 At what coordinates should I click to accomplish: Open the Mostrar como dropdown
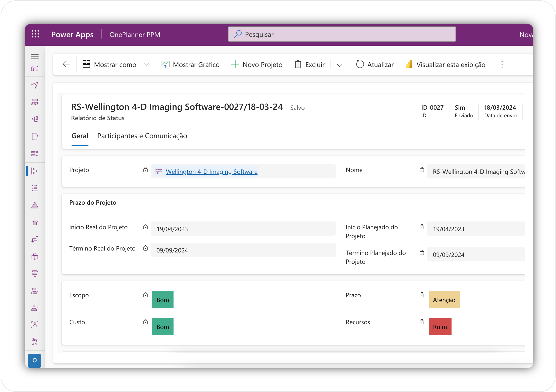[x=116, y=64]
